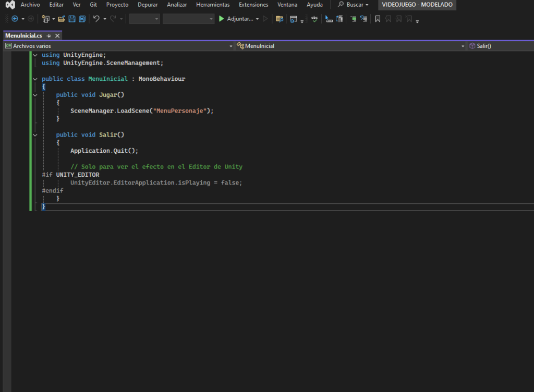
Task: Pin the MenuInicial.cs tab
Action: tap(48, 36)
